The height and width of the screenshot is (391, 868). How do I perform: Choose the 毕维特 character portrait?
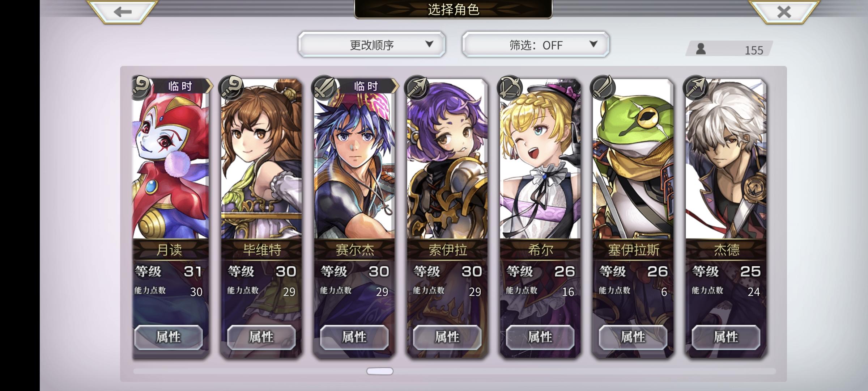click(x=261, y=159)
